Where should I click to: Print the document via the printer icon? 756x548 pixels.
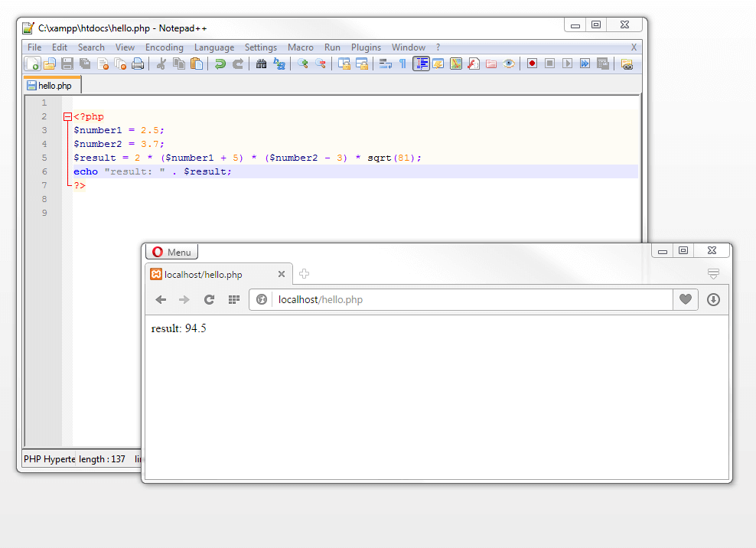point(138,64)
